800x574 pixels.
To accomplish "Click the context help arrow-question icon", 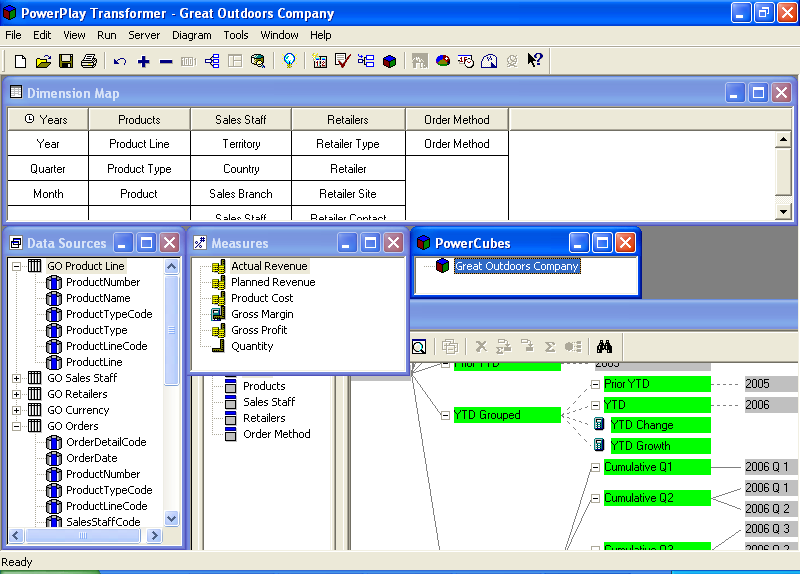I will (x=535, y=61).
